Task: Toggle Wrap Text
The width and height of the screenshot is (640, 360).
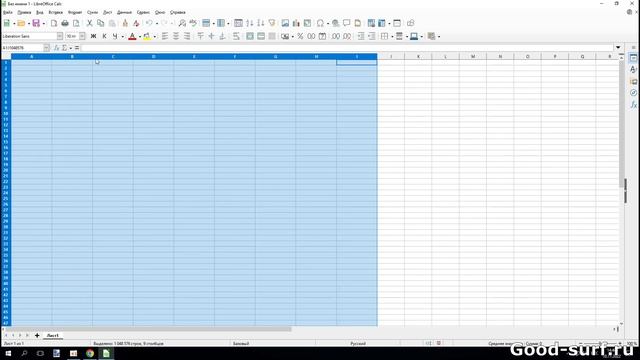Action: coord(236,36)
